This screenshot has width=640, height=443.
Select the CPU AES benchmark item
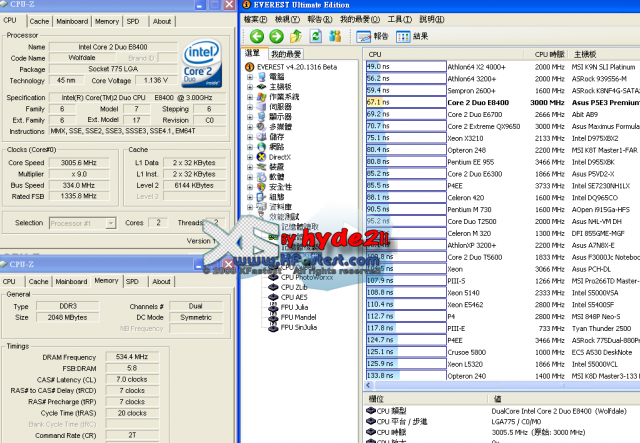point(288,297)
